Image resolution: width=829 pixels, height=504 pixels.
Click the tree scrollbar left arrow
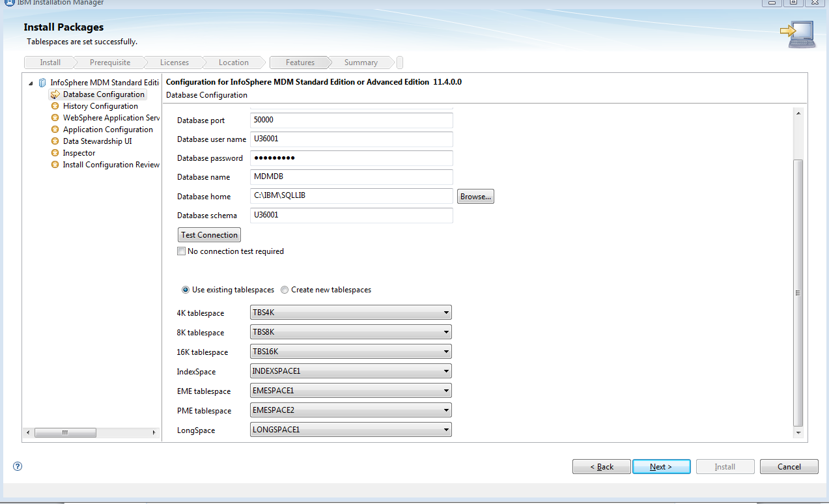[x=28, y=432]
